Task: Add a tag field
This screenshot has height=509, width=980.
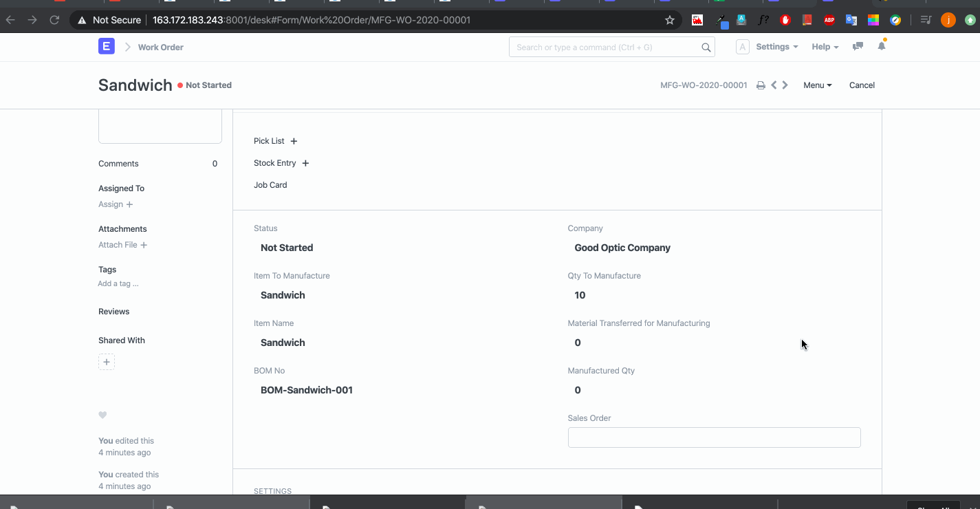Action: coord(118,283)
